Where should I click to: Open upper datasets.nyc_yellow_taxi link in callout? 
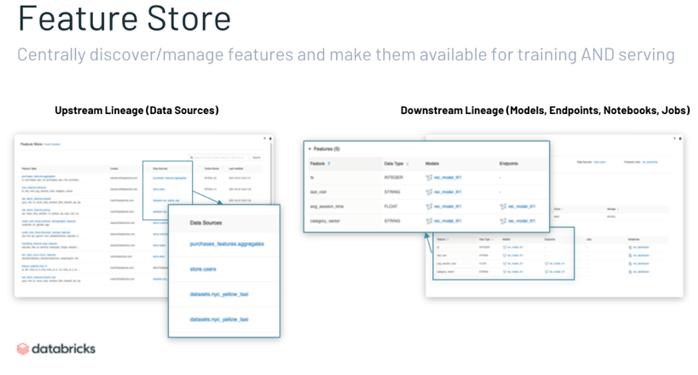(x=219, y=294)
